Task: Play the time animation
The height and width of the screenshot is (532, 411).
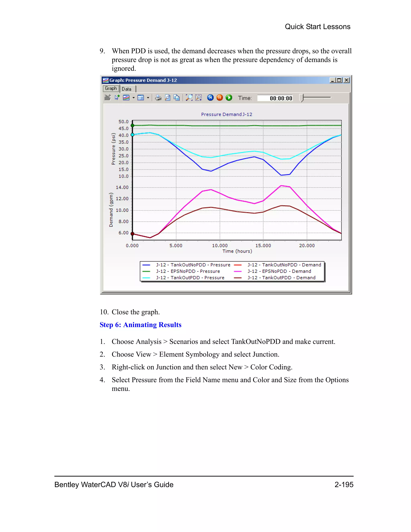Action: pos(229,98)
